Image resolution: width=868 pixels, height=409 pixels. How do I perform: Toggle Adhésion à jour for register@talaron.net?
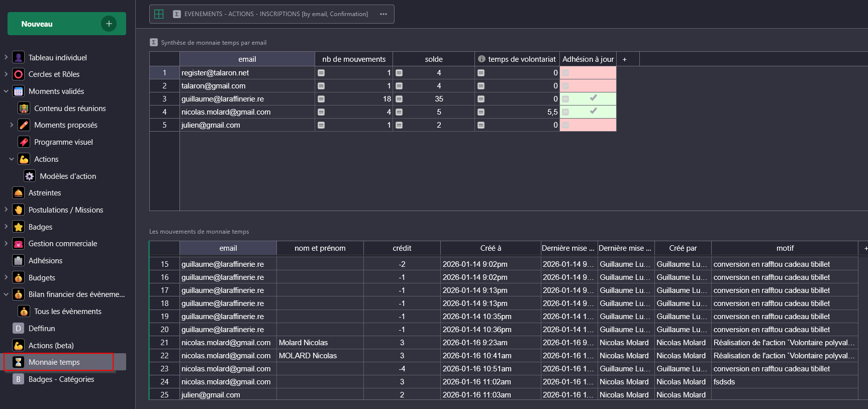(x=593, y=73)
